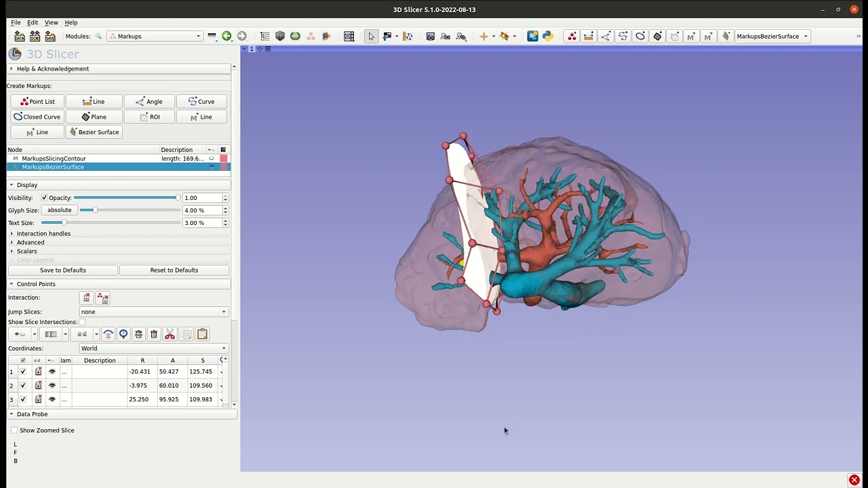This screenshot has height=488, width=868.
Task: Click the Opacity value field 1.00
Action: (203, 198)
